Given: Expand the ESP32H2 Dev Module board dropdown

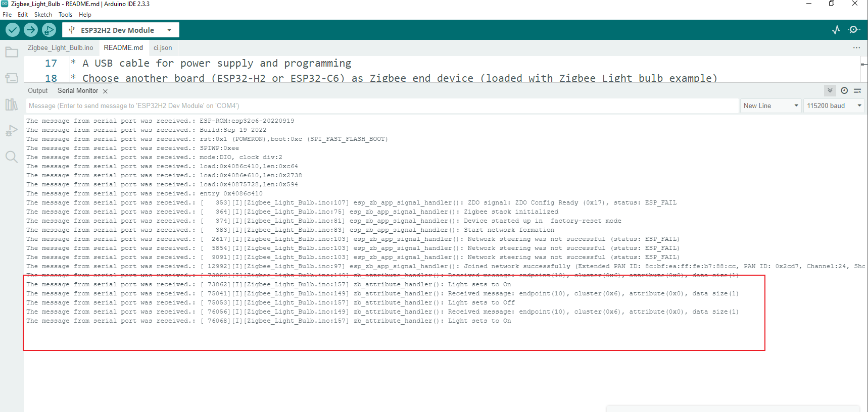Looking at the screenshot, I should click(x=169, y=30).
